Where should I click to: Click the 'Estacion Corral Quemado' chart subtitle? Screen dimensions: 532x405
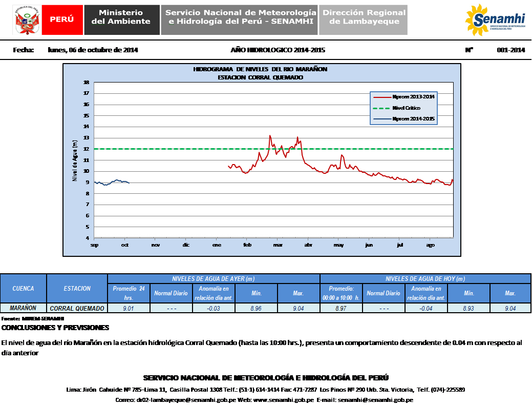pos(260,77)
